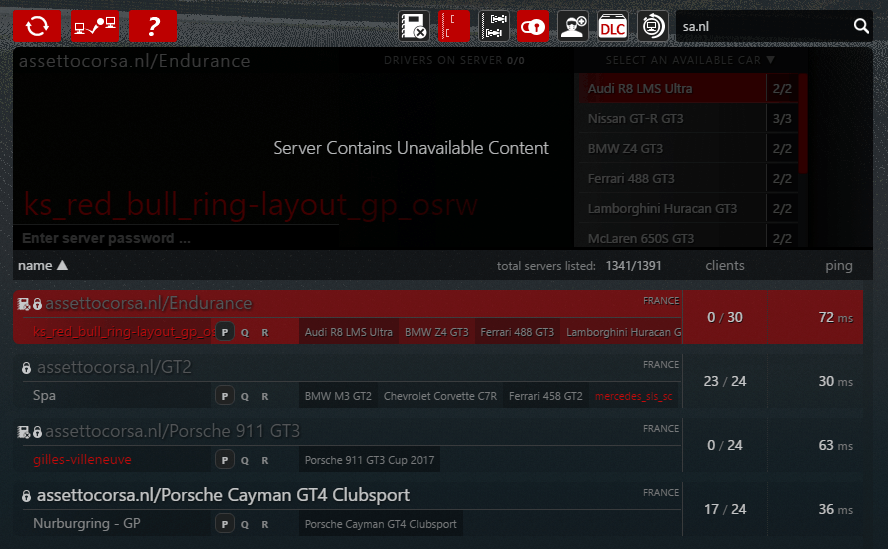Click R session badge on Nurburgring - GP row

[264, 525]
